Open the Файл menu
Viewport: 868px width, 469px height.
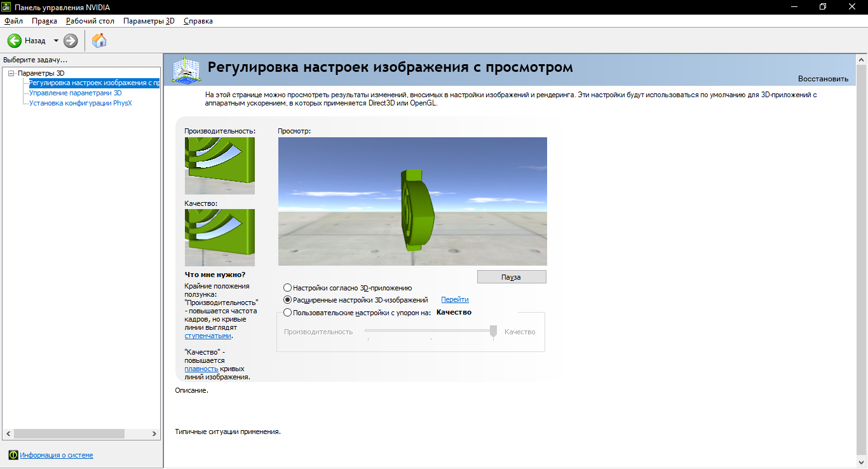[x=13, y=21]
